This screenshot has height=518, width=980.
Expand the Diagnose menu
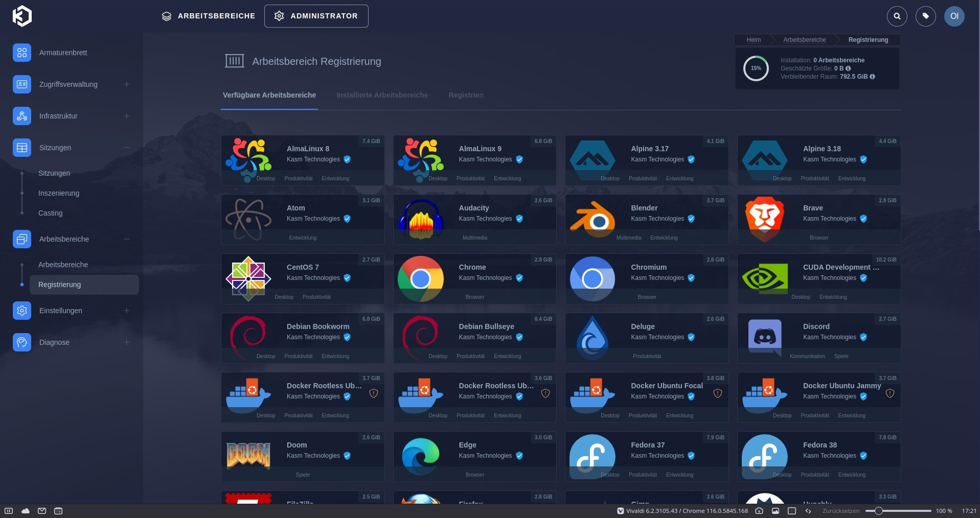tap(127, 342)
